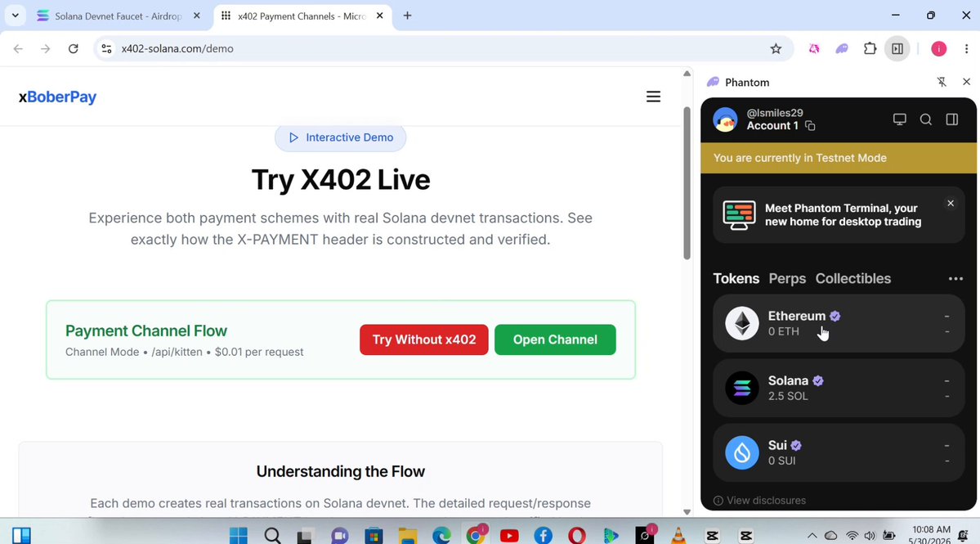Switch to the Collectibles tab
The image size is (980, 544).
click(x=853, y=279)
